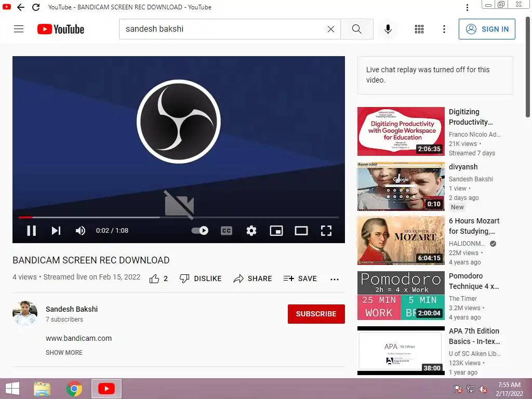Clear the search box with X
Screen dimensions: 532x399
point(331,29)
